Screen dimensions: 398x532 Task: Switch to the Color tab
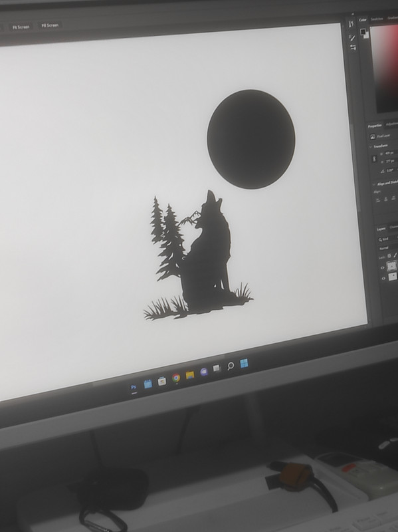(363, 20)
